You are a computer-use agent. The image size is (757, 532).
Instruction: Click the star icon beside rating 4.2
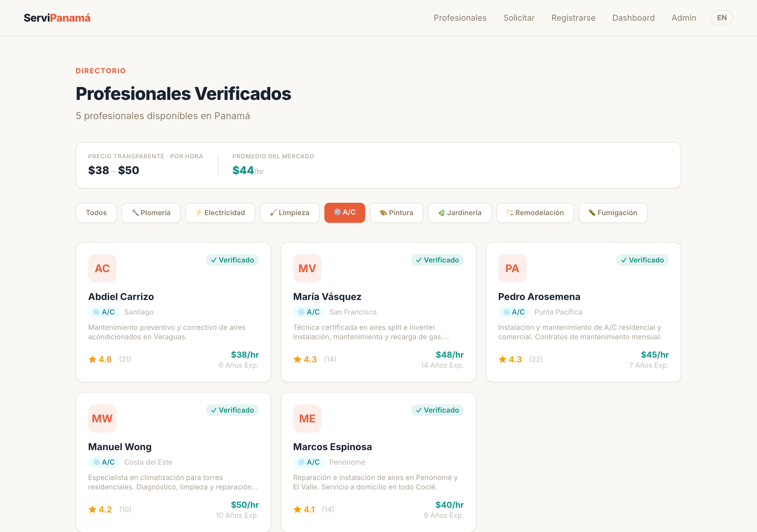tap(92, 509)
